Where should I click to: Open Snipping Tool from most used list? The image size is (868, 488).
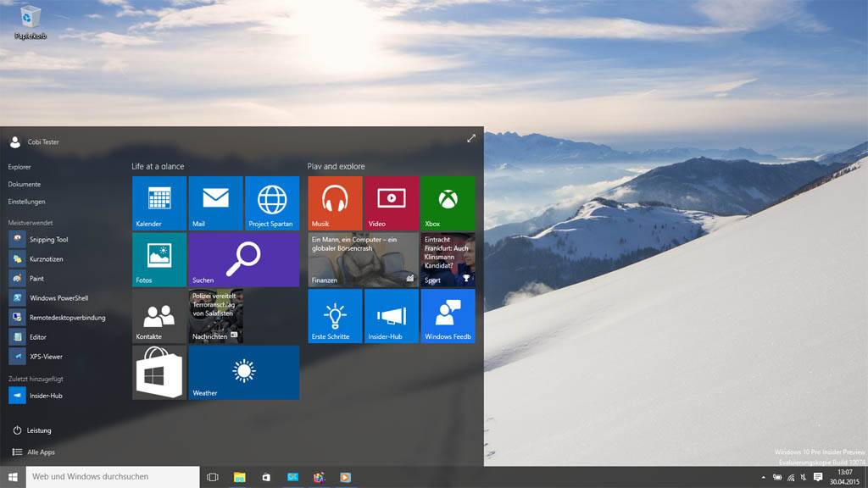(47, 240)
